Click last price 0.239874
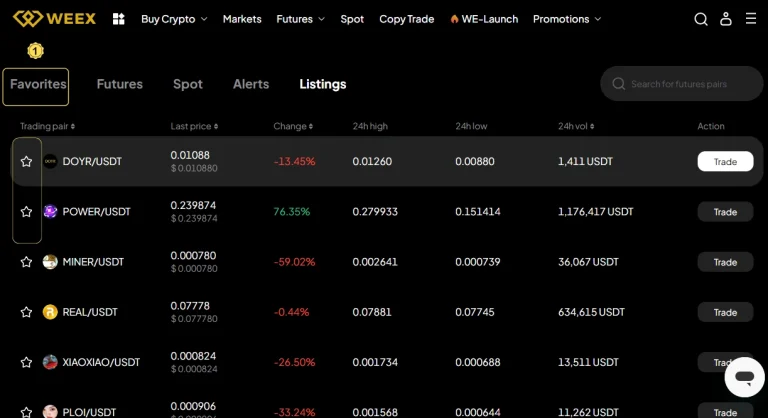The height and width of the screenshot is (418, 768). tap(193, 205)
